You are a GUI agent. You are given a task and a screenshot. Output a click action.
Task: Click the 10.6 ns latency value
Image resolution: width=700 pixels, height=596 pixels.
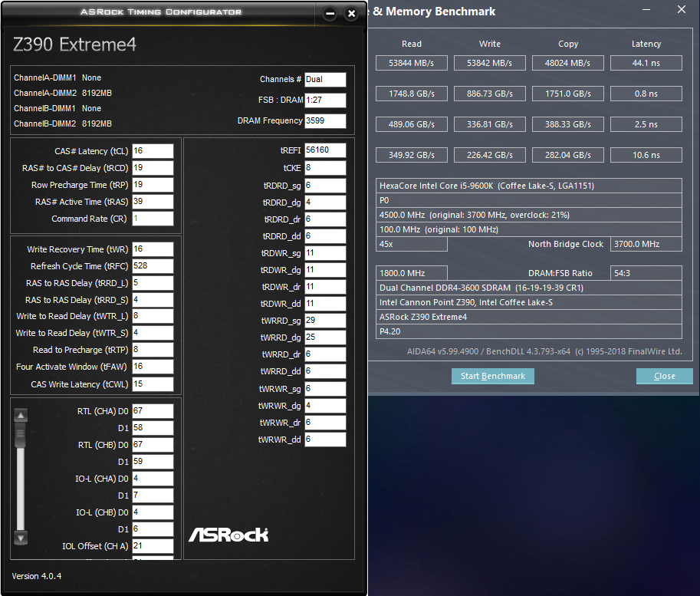646,155
